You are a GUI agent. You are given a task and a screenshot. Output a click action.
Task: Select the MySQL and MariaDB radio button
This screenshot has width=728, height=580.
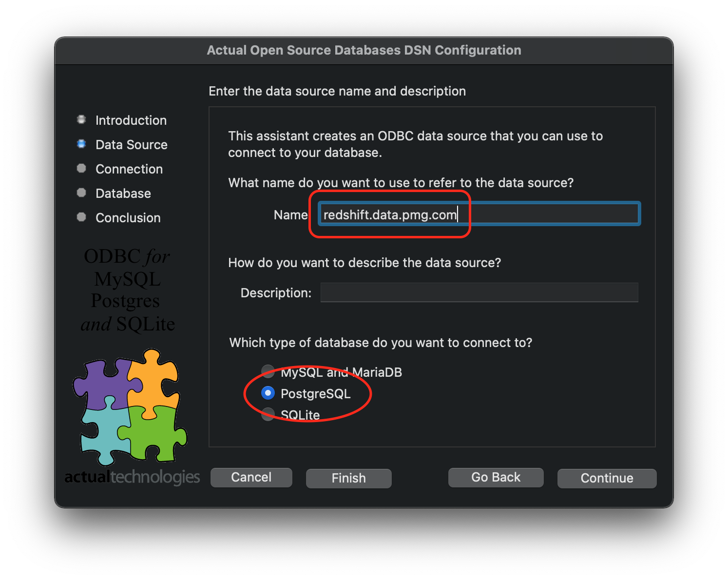pos(268,372)
